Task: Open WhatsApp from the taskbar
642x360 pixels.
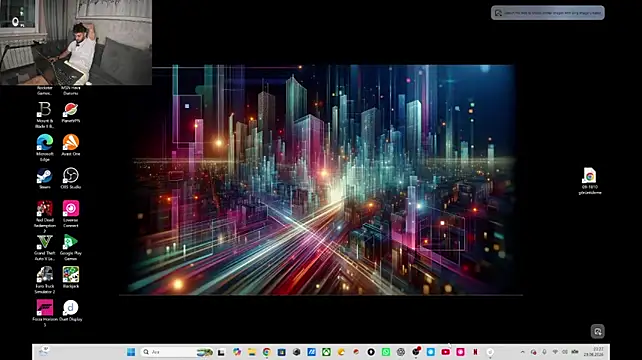Action: click(x=386, y=352)
